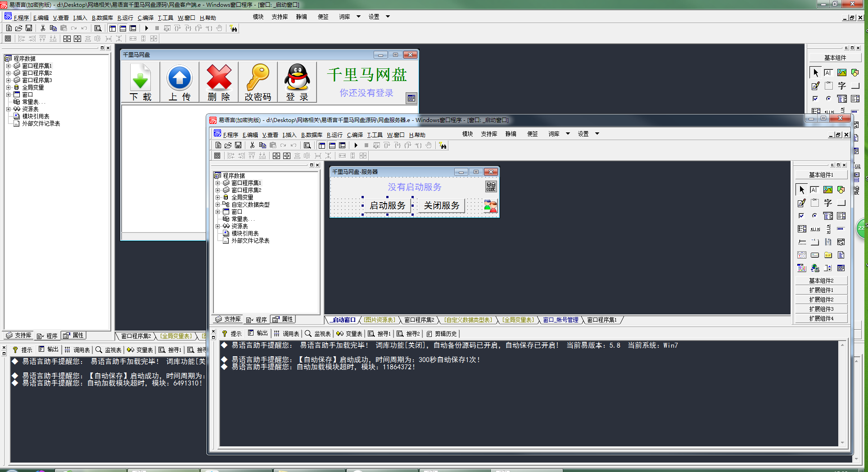The width and height of the screenshot is (868, 472).
Task: Click Run play icon in back window toolbar
Action: [x=146, y=28]
